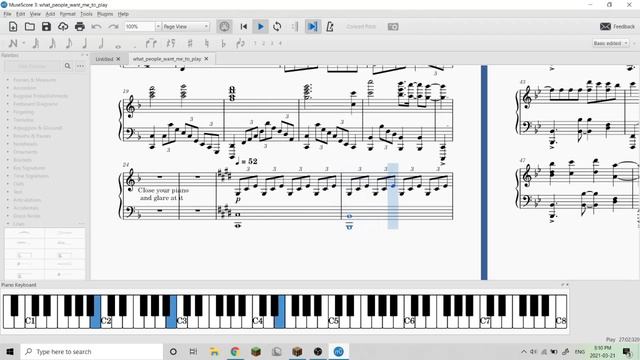The image size is (640, 360).
Task: Toggle loop playback
Action: (x=277, y=27)
